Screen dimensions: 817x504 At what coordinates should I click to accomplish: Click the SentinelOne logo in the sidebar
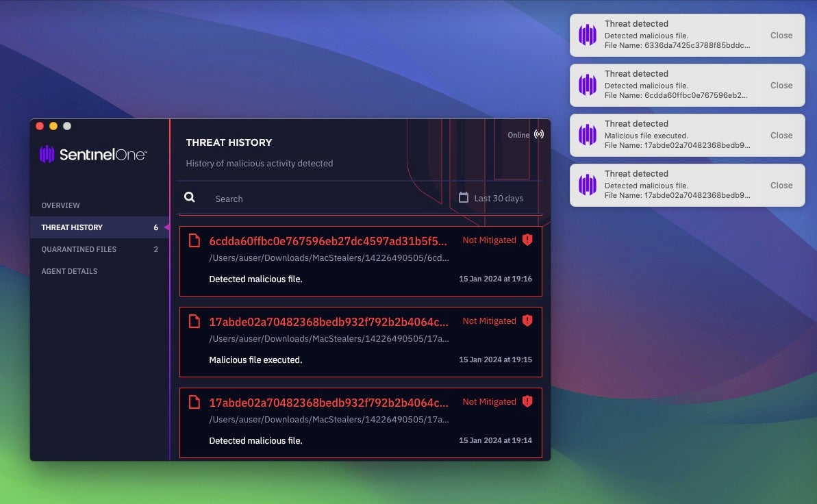click(93, 154)
